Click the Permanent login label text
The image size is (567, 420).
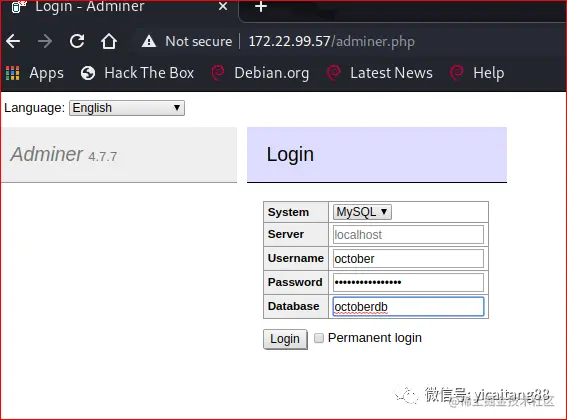click(x=375, y=338)
